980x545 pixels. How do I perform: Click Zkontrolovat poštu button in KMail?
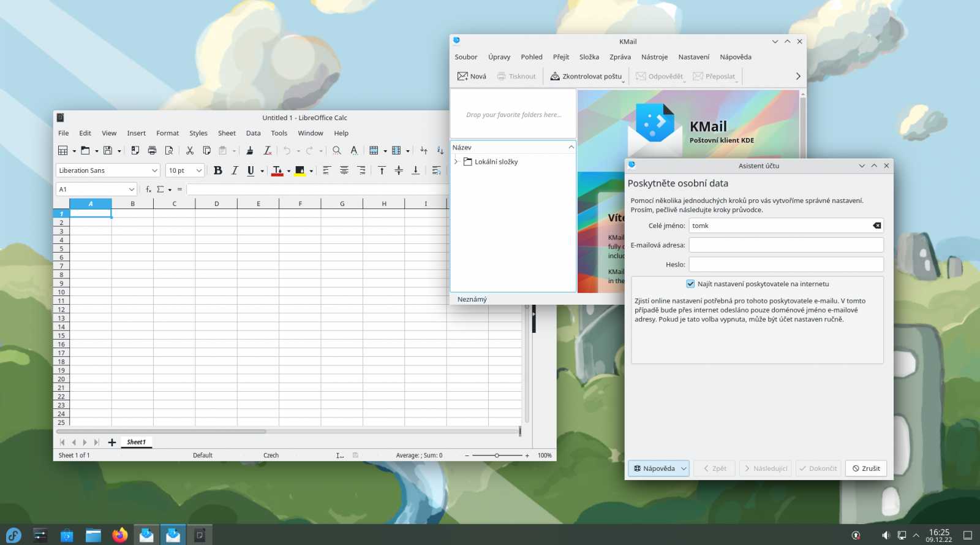pyautogui.click(x=586, y=76)
